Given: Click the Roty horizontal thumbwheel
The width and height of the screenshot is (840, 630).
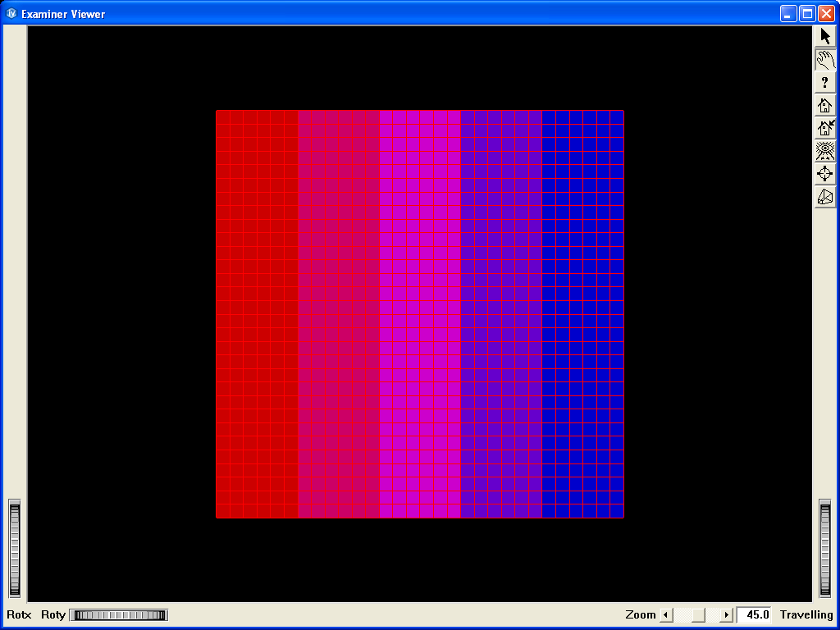Looking at the screenshot, I should coord(118,615).
